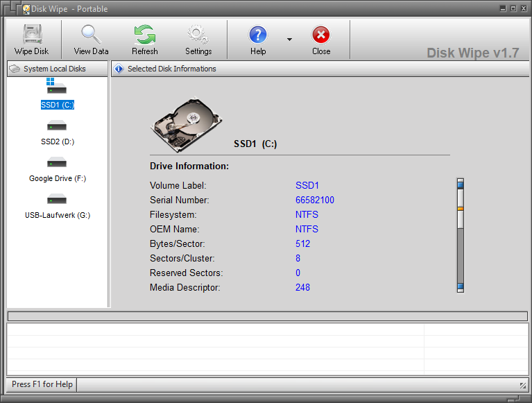The image size is (532, 403).
Task: Click the wipe progress bar
Action: [x=268, y=316]
